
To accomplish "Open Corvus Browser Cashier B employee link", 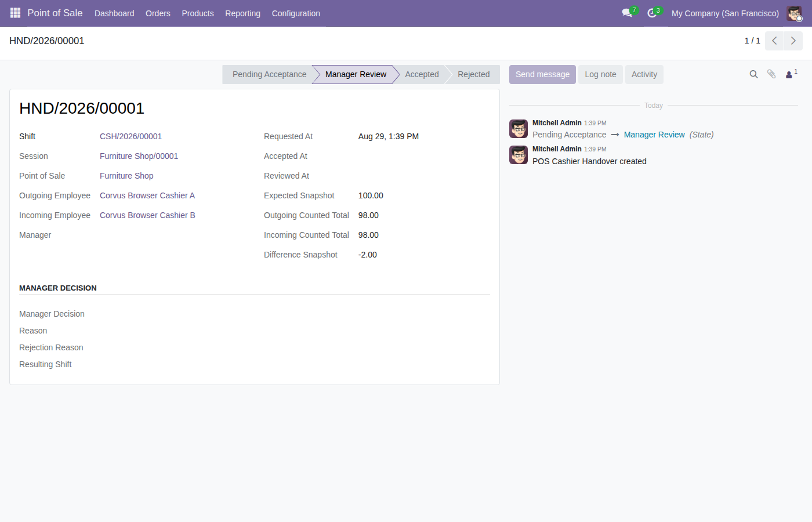I will click(147, 215).
